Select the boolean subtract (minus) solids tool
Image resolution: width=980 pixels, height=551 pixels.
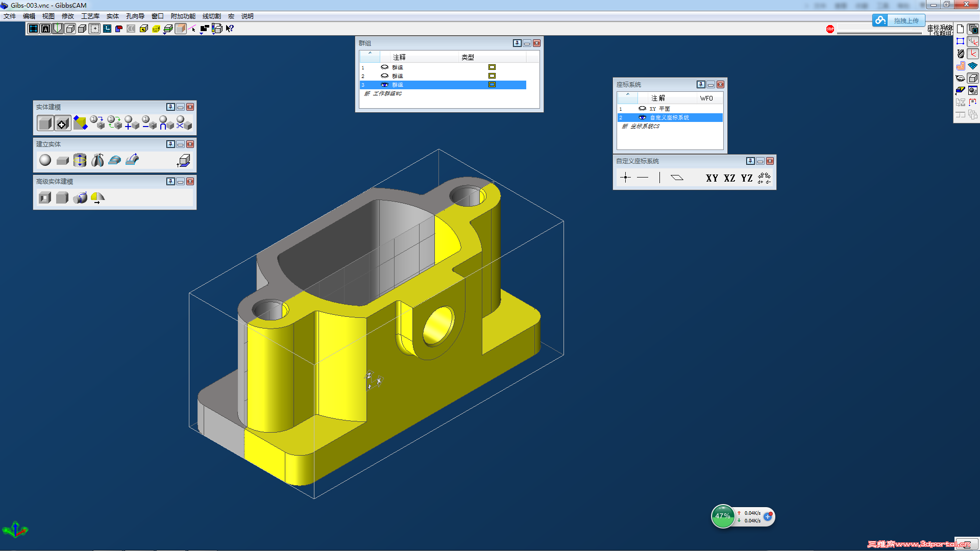[x=149, y=122]
